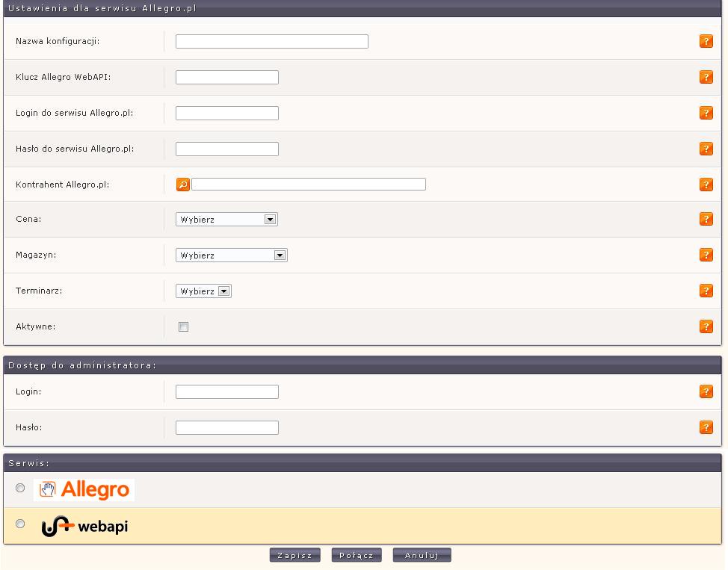728x570 pixels.
Task: Expand the Magazyn dropdown list
Action: (231, 255)
